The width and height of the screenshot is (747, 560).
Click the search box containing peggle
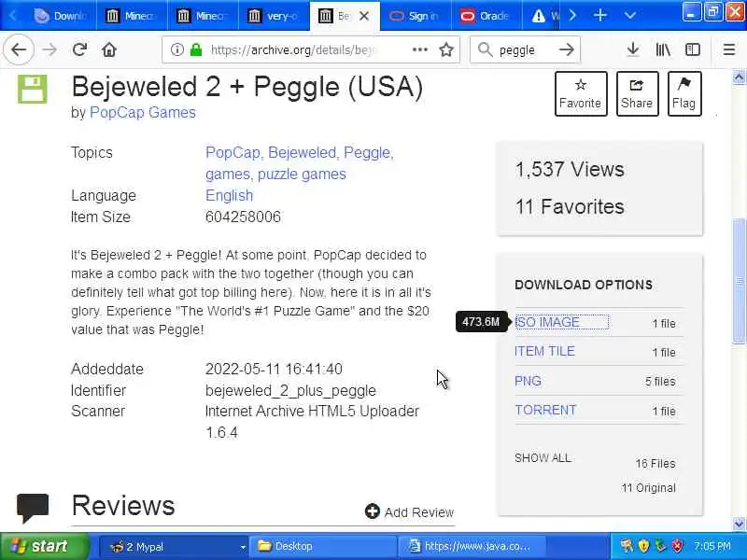tap(526, 49)
